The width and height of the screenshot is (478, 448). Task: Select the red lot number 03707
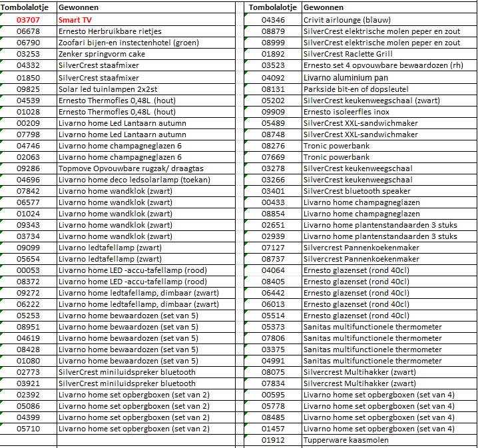pyautogui.click(x=28, y=20)
